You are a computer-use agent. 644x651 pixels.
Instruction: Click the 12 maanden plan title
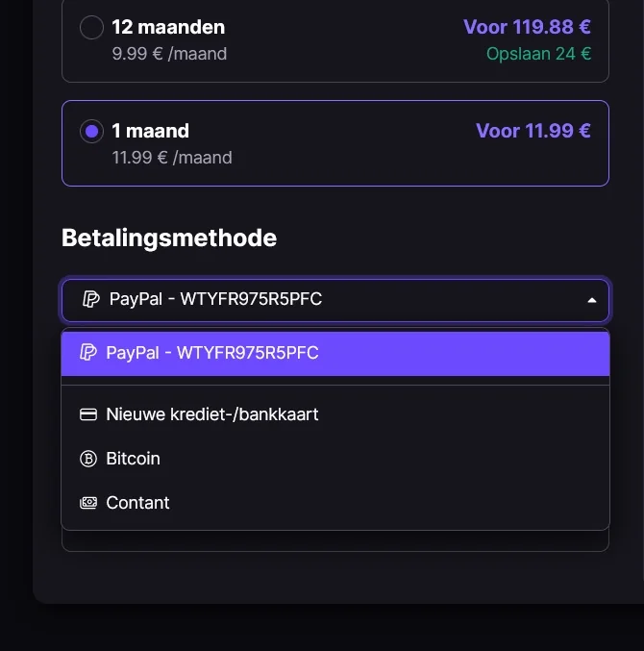[x=168, y=27]
